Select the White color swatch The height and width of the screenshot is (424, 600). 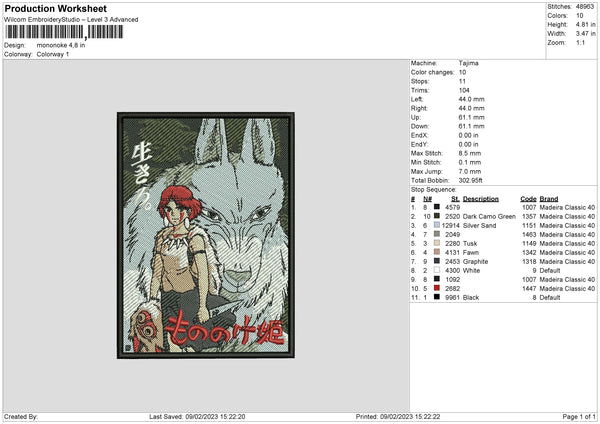click(x=437, y=270)
